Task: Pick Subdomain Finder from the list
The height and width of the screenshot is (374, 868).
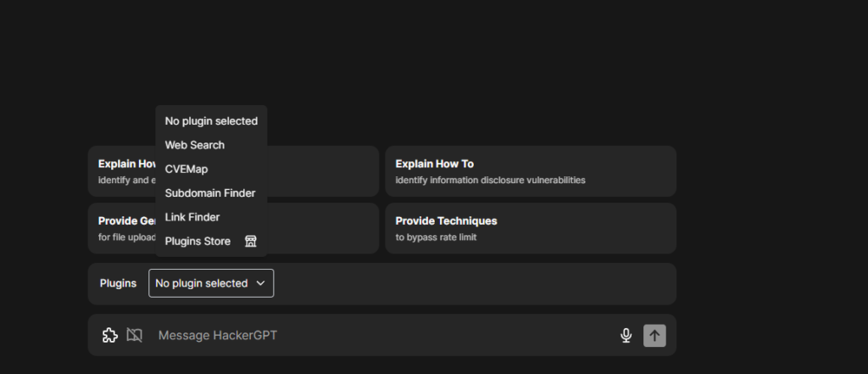Action: [211, 193]
